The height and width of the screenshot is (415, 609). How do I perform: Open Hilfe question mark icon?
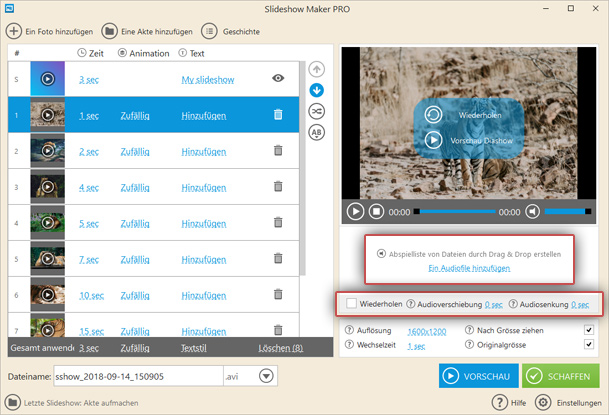[499, 403]
